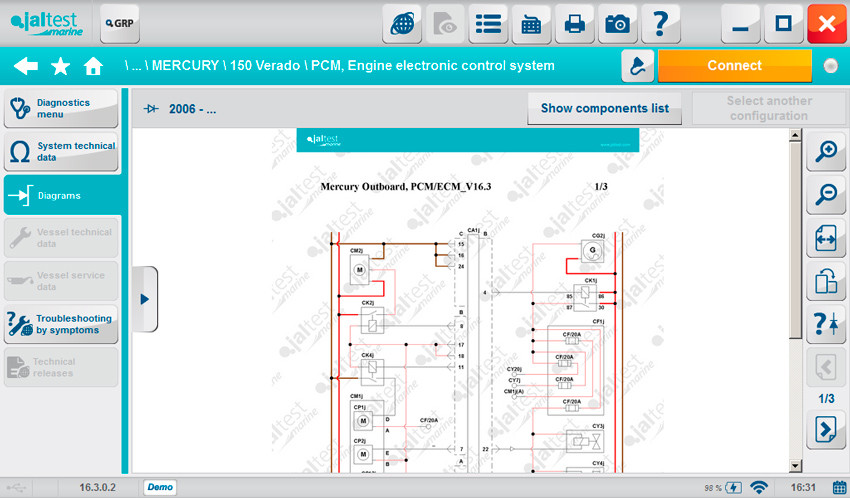Viewport: 850px width, 498px height.
Task: Take a screenshot with camera icon
Action: point(617,24)
